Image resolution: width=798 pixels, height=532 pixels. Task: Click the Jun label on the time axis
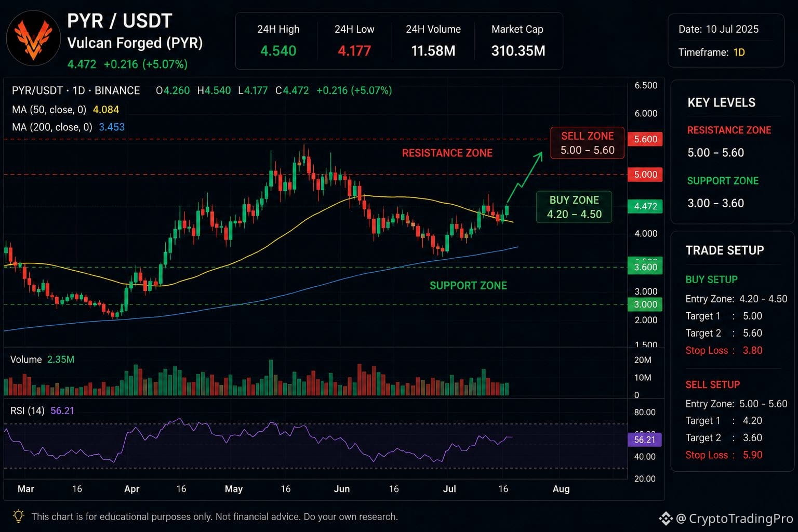[x=342, y=489]
